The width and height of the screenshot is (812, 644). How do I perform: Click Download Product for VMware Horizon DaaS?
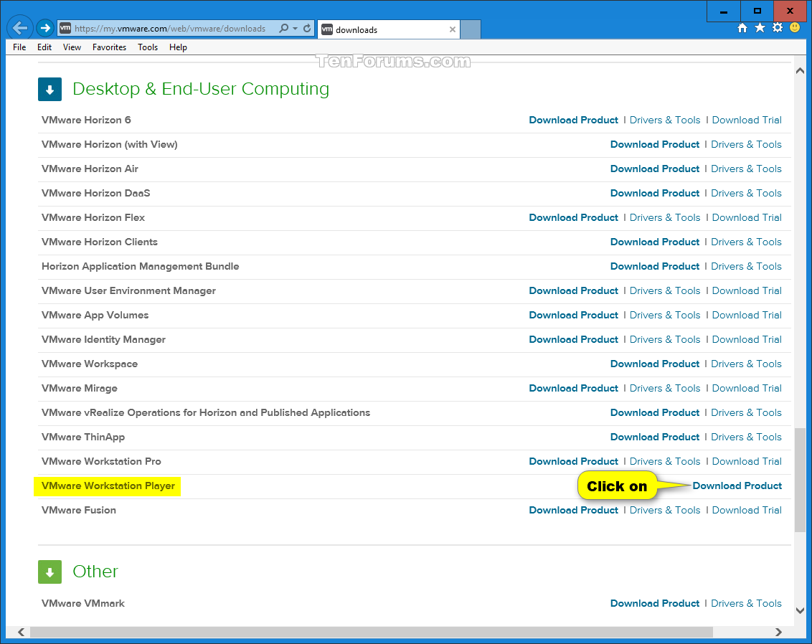pyautogui.click(x=655, y=193)
